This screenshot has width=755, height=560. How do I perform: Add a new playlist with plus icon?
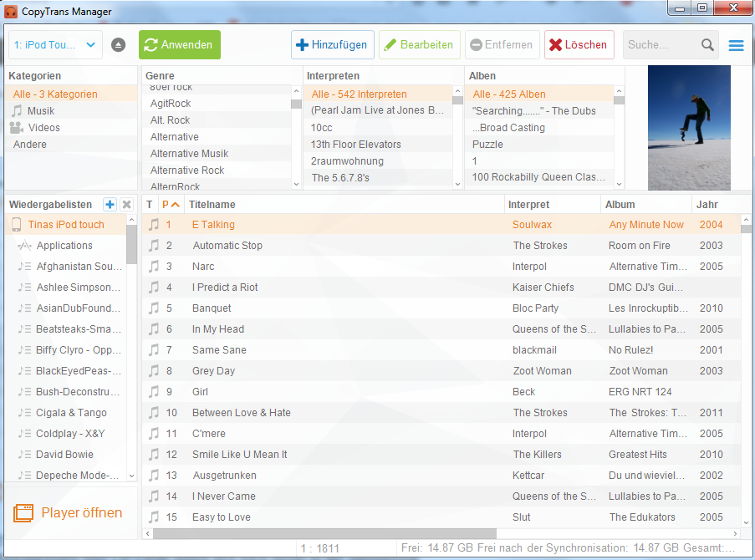pos(110,204)
